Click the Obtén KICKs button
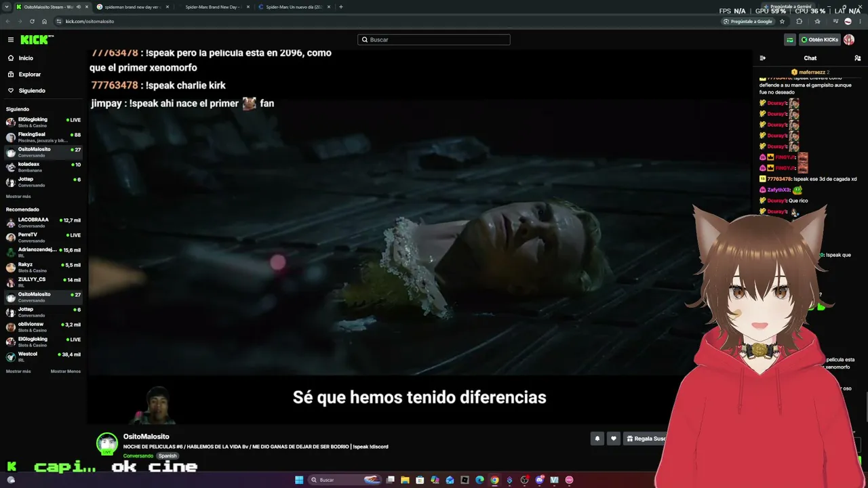 820,40
